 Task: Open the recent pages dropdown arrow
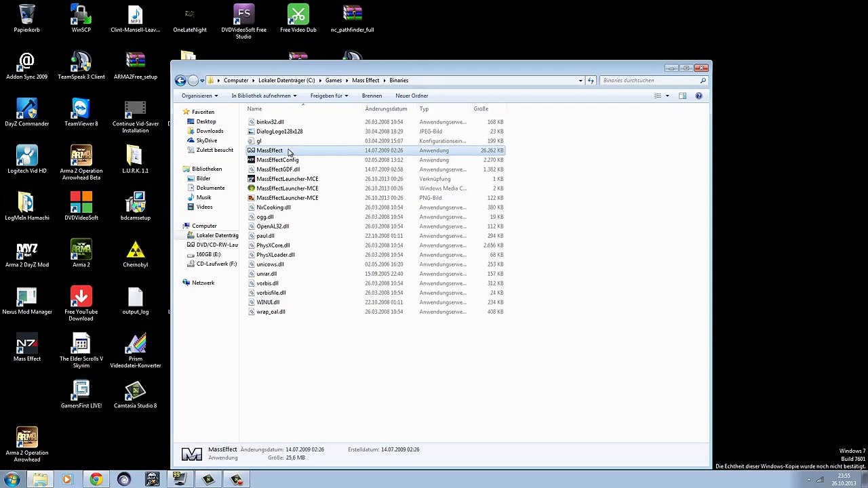(x=202, y=81)
